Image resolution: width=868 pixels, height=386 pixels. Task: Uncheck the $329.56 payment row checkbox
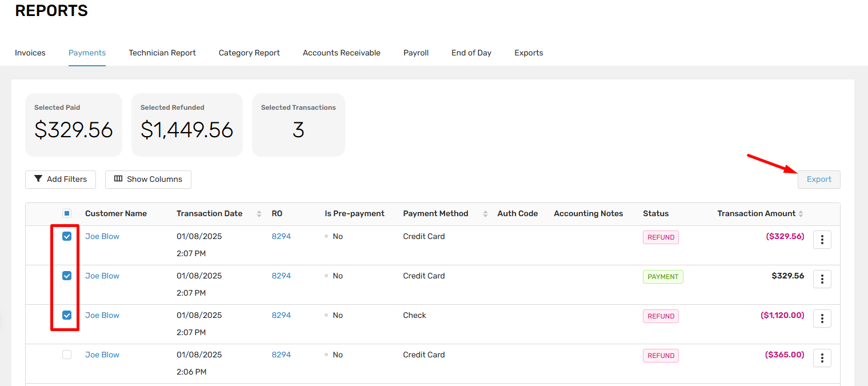67,276
